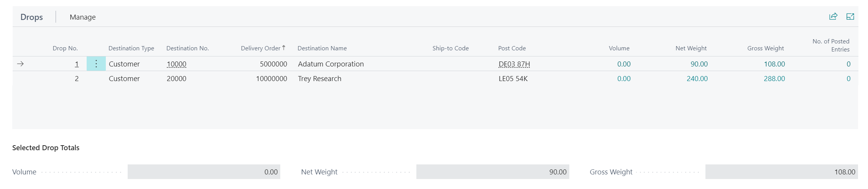Click the Selected Drop Totals Gross Weight field
This screenshot has width=868, height=189.
781,172
